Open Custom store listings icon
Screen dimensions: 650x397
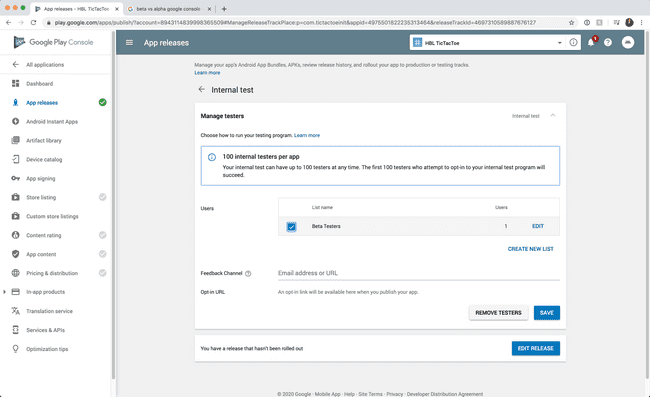(x=15, y=216)
